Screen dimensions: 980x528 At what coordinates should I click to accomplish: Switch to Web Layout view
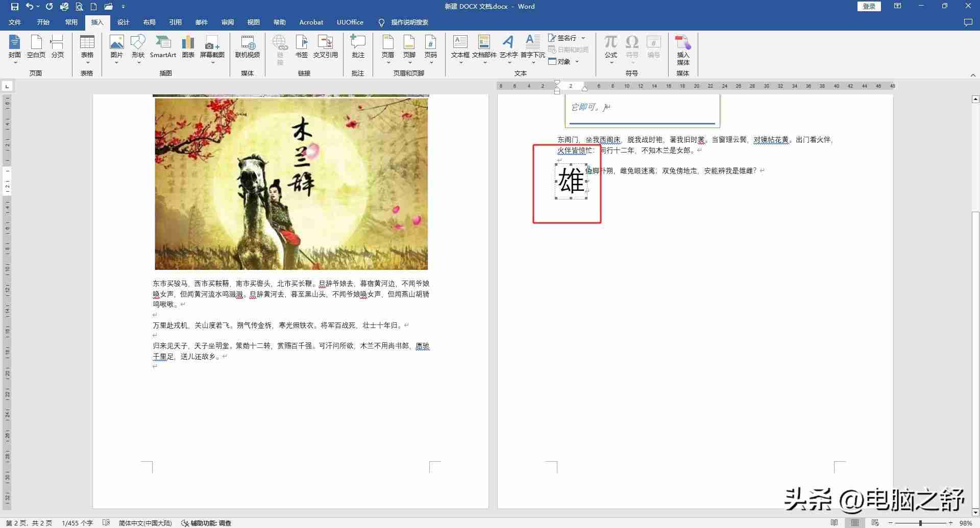coord(875,523)
